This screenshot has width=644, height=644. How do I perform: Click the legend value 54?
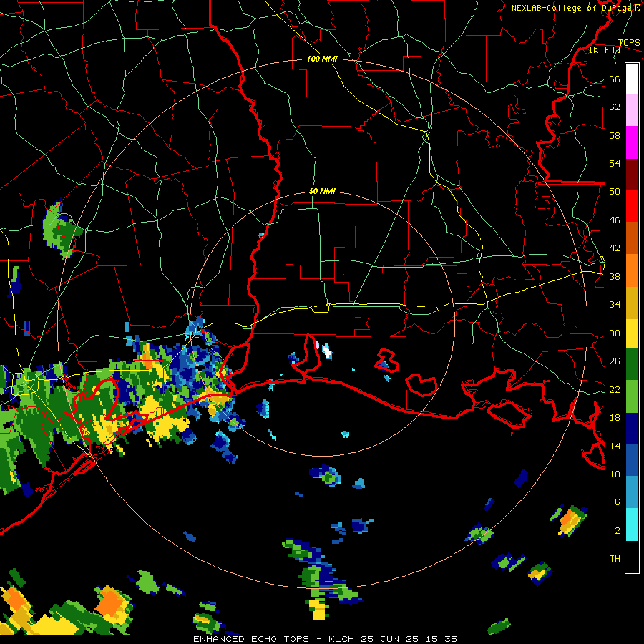tap(615, 163)
